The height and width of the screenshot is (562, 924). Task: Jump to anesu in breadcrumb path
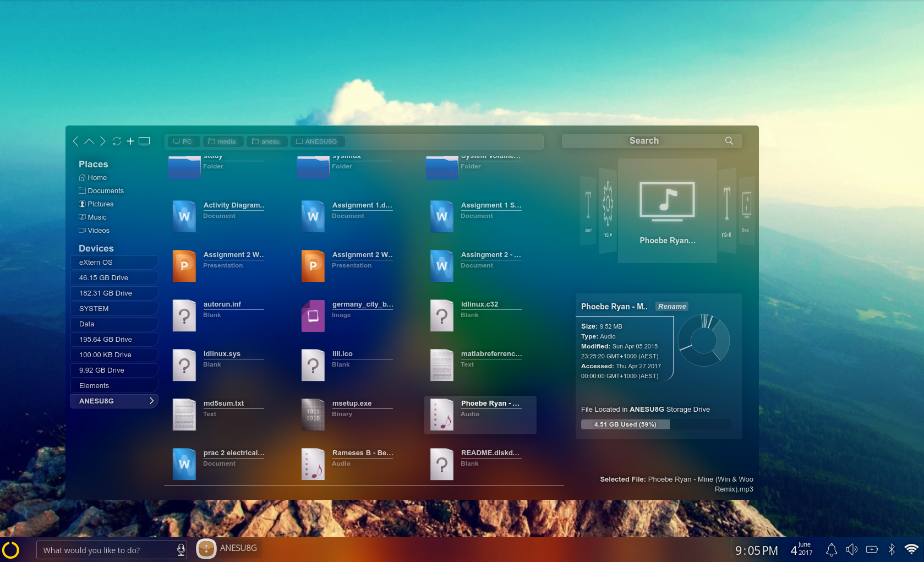(x=266, y=141)
